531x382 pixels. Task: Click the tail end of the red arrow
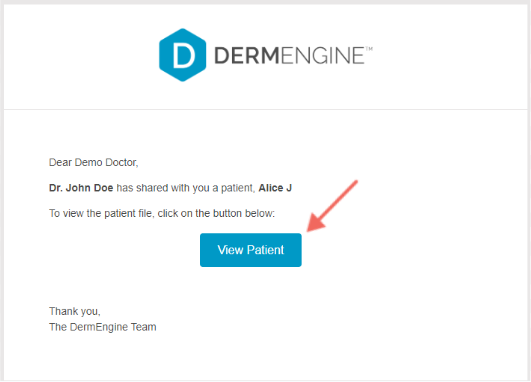click(x=355, y=183)
